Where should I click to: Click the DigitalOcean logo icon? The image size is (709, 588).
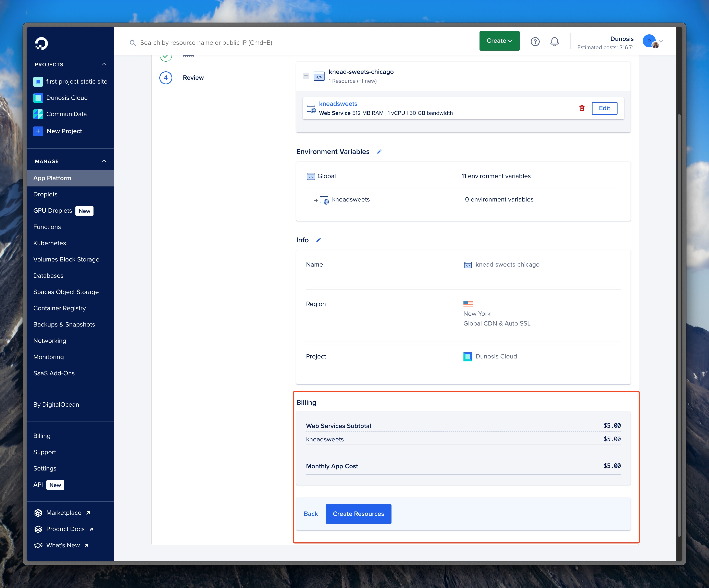[41, 44]
